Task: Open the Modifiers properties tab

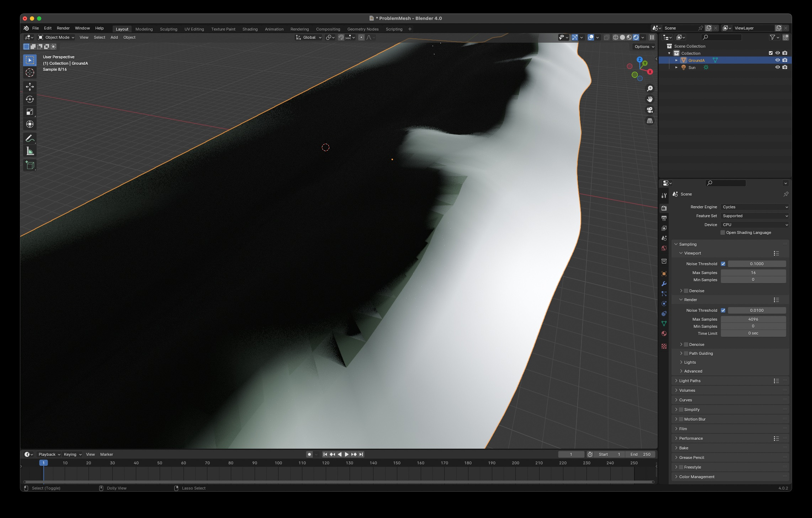Action: coord(664,284)
